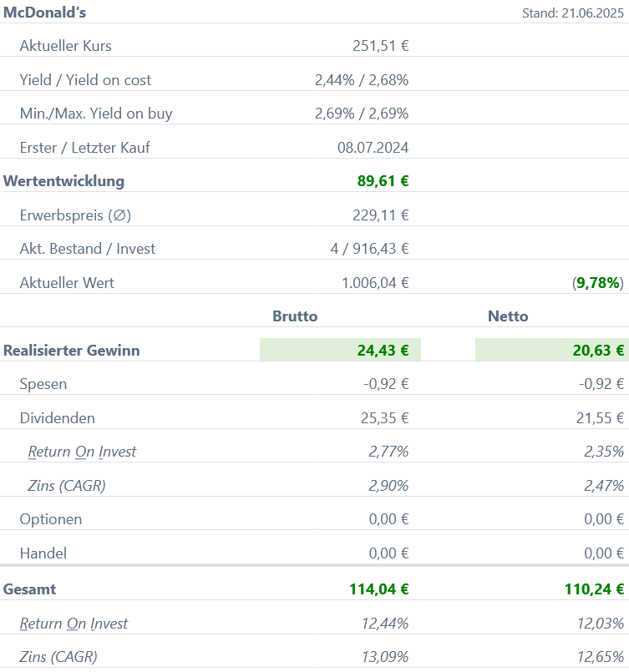Click the Dividenden row label
This screenshot has height=672, width=629.
coord(58,418)
